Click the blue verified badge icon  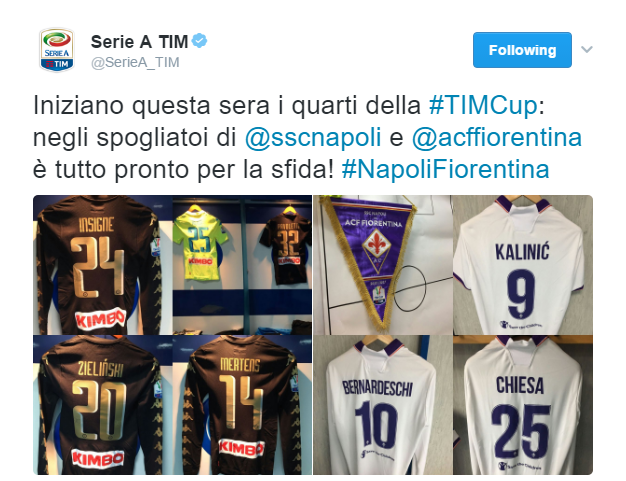199,41
